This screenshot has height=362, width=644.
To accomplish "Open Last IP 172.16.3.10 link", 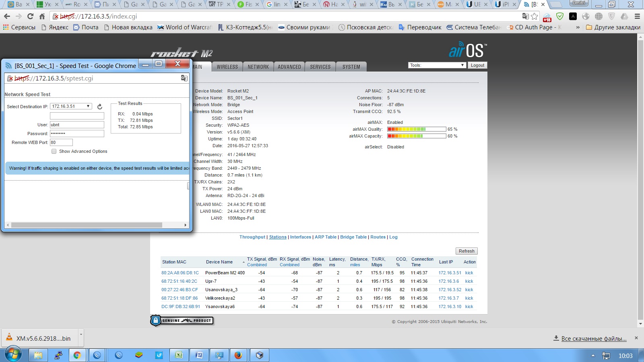I will tap(450, 306).
